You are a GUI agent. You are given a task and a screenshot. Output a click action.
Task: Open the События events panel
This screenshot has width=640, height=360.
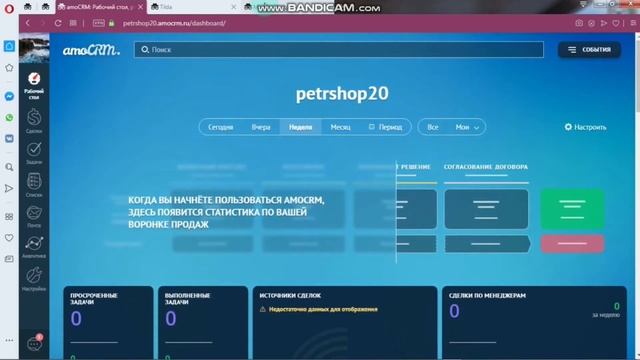pos(589,49)
